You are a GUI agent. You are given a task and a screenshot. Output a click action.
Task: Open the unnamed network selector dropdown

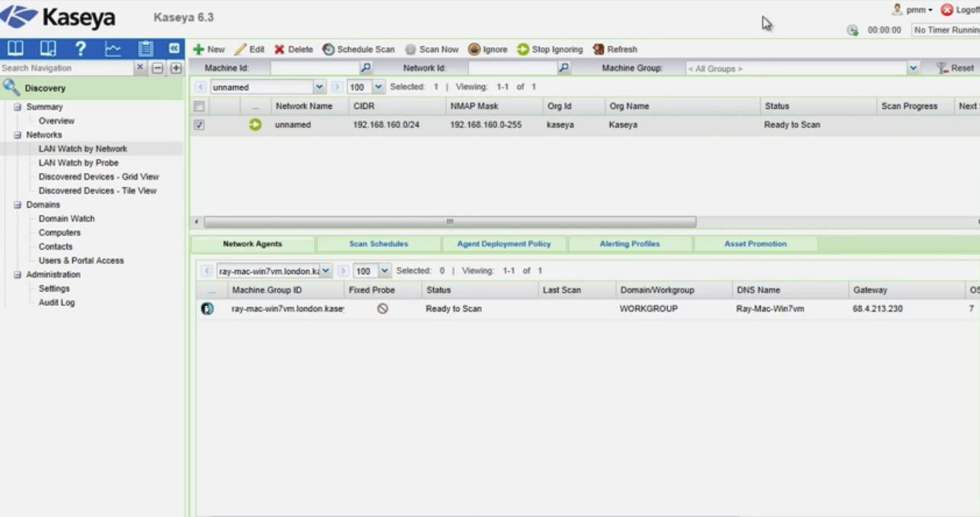[x=320, y=87]
